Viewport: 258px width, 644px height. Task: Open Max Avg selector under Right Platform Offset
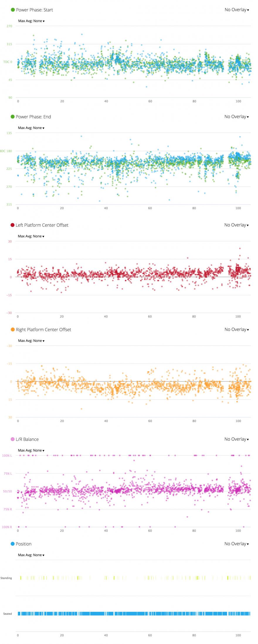tap(31, 341)
